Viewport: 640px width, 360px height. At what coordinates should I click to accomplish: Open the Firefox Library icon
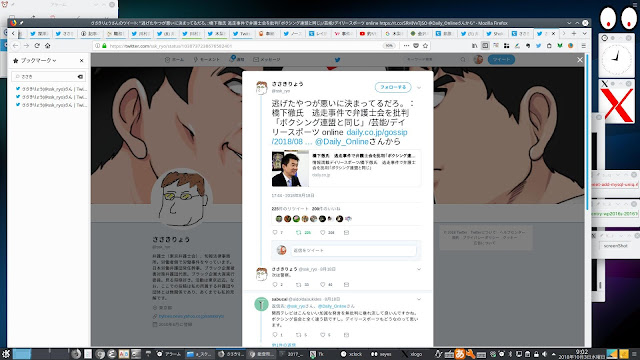[474, 46]
